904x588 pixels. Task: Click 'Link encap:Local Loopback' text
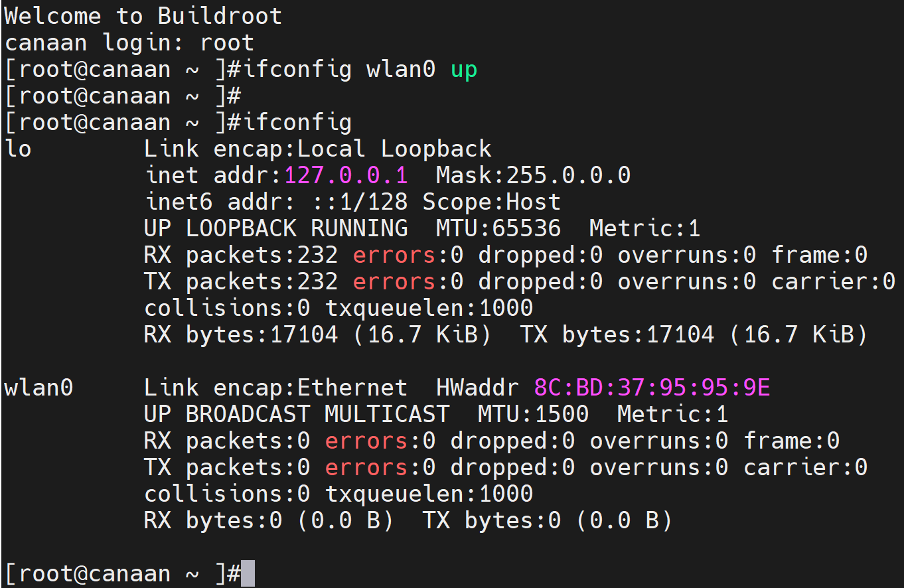(x=318, y=149)
